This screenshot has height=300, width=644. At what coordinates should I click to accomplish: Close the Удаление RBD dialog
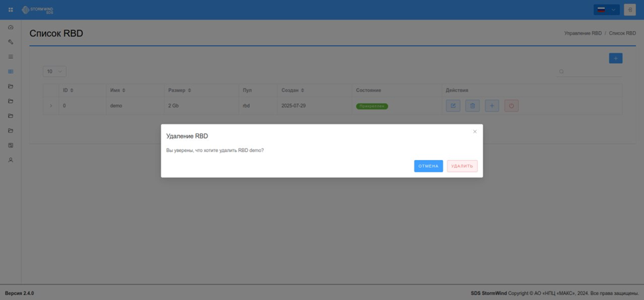tap(475, 131)
